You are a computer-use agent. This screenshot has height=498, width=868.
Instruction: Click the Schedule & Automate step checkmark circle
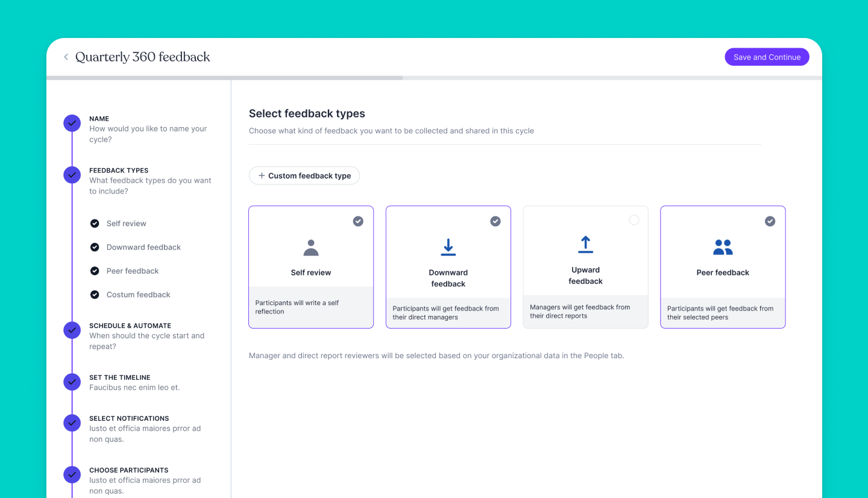click(72, 330)
